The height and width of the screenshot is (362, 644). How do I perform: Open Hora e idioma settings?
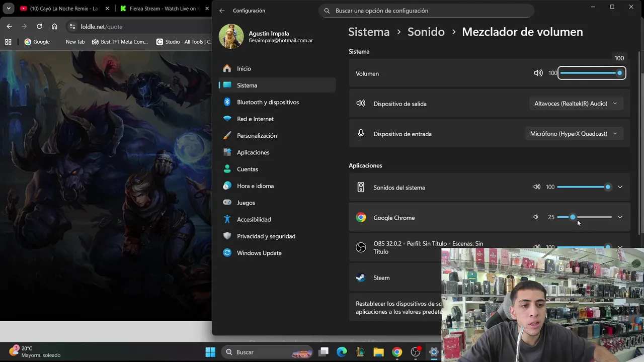[x=277, y=186]
